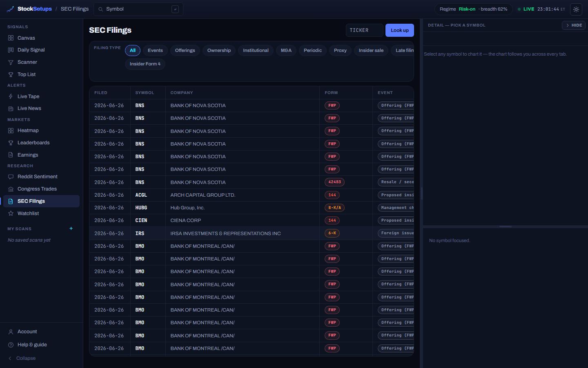
Task: Click ARCH CAPITAL GROUP LTD. company name
Action: click(x=203, y=195)
